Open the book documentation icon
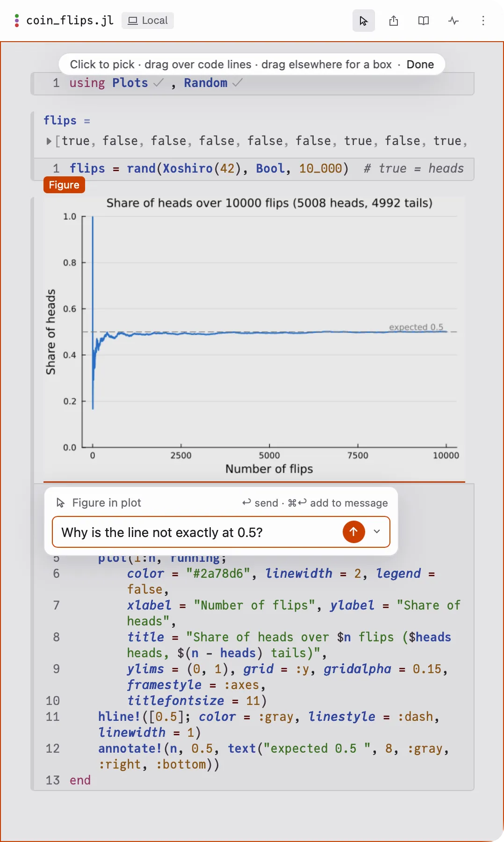This screenshot has width=504, height=842. click(x=424, y=21)
